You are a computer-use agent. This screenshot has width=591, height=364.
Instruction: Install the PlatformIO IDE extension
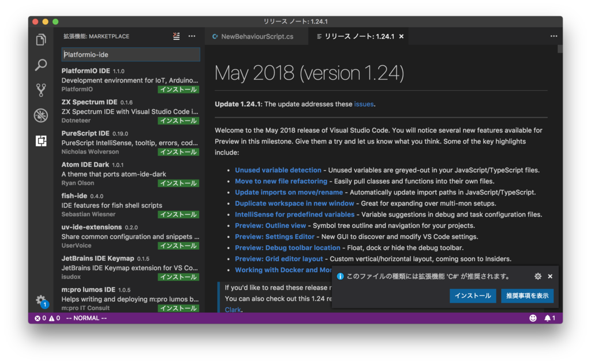pos(178,89)
